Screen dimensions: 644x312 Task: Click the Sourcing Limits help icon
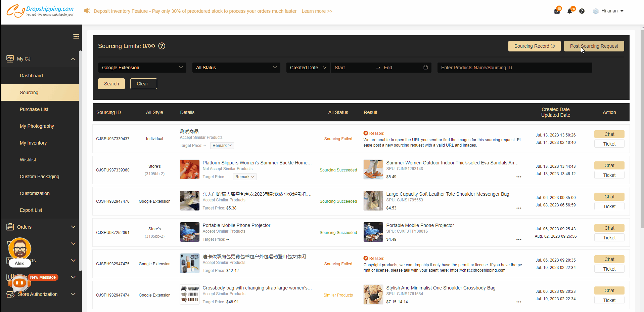[x=162, y=46]
